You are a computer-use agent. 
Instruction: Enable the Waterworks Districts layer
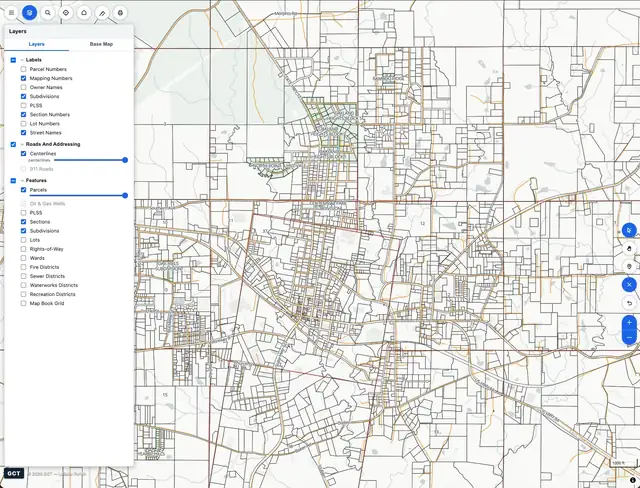[x=23, y=285]
